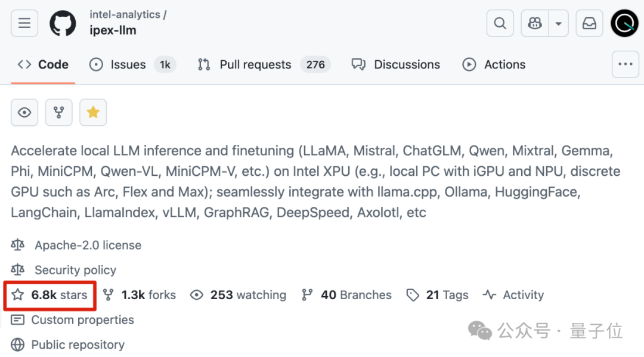
Task: Open the search magnifier button
Action: pos(500,23)
